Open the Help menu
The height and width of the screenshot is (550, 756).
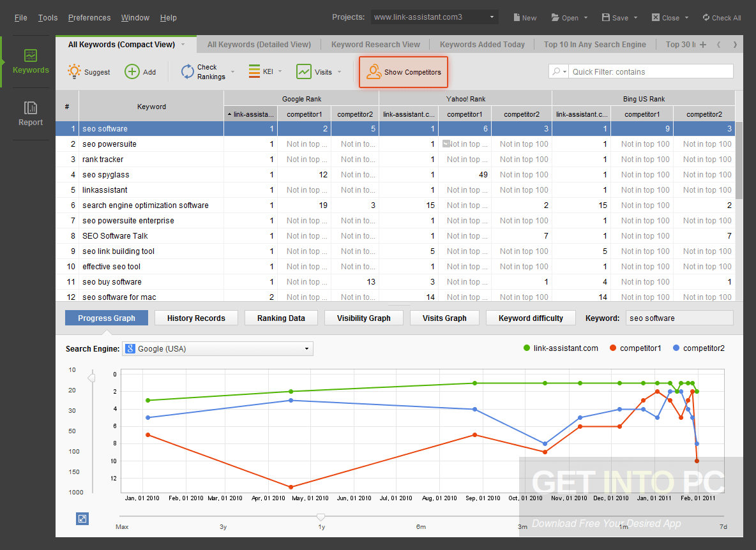[169, 18]
